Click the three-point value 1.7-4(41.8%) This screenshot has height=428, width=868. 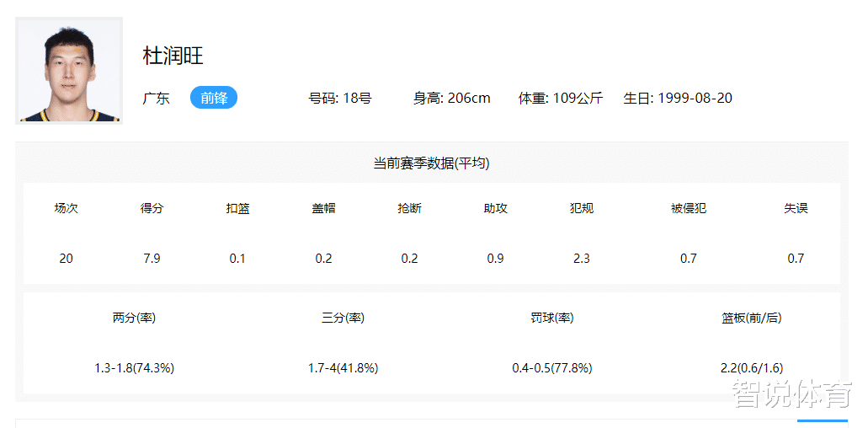(x=343, y=368)
